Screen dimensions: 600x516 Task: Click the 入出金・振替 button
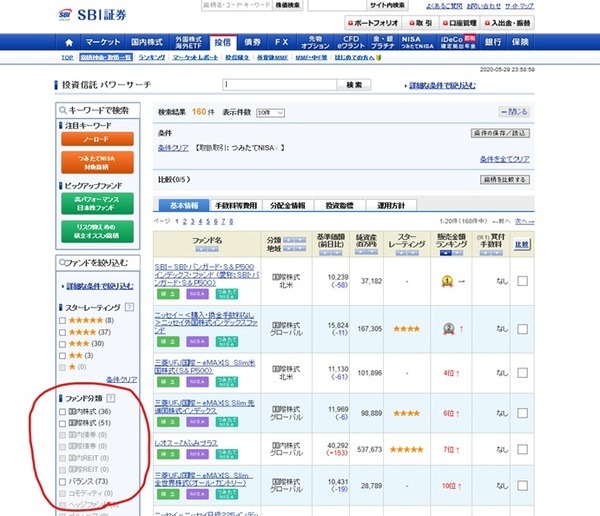(x=507, y=23)
